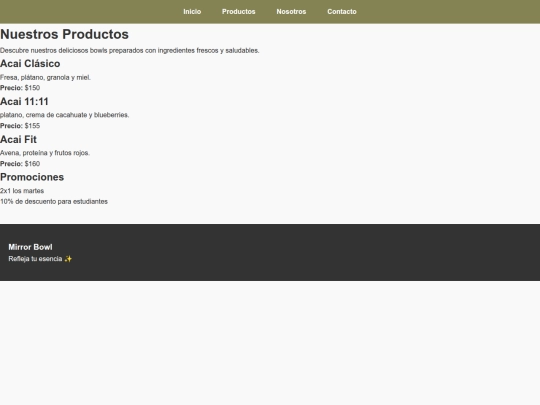
Task: Click the Precio: $150 line
Action: (x=20, y=88)
